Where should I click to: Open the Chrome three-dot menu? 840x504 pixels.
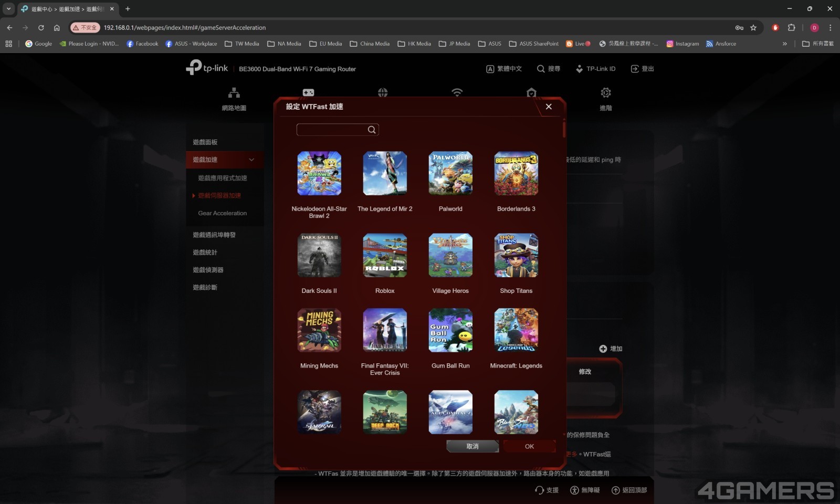(x=830, y=28)
